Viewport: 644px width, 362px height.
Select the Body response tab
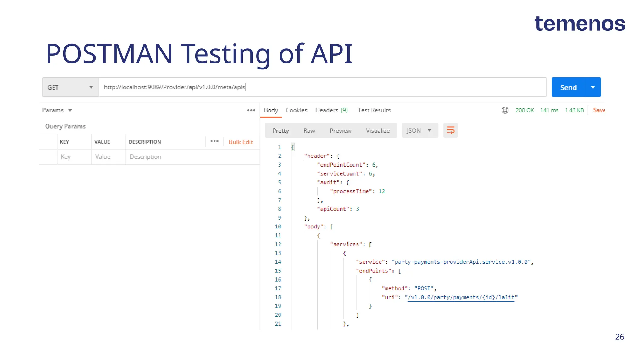[271, 110]
